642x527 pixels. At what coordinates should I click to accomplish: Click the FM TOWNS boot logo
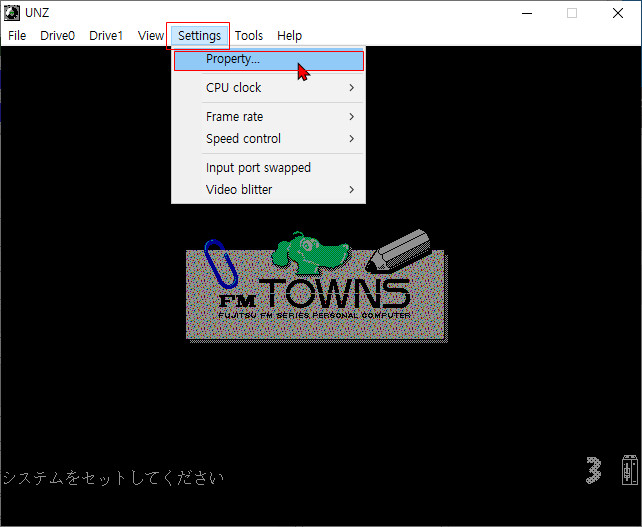tap(316, 286)
